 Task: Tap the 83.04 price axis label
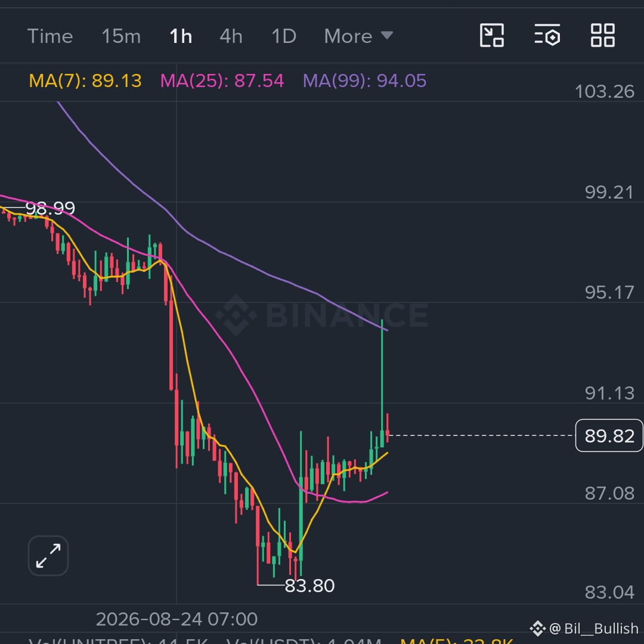click(x=609, y=592)
